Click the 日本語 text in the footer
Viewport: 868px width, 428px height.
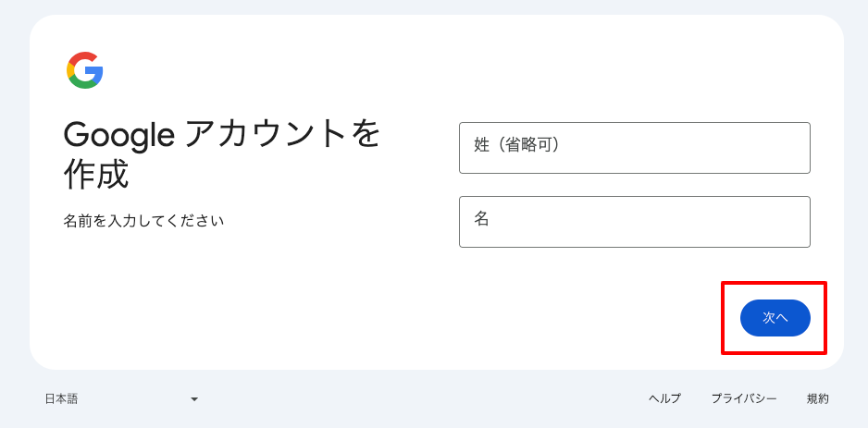(61, 398)
